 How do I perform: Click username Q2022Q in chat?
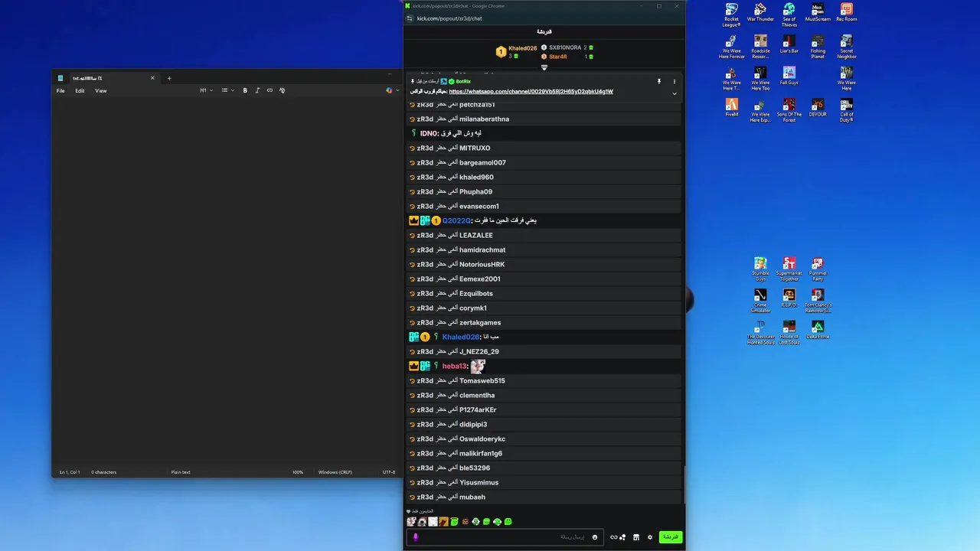click(x=456, y=220)
